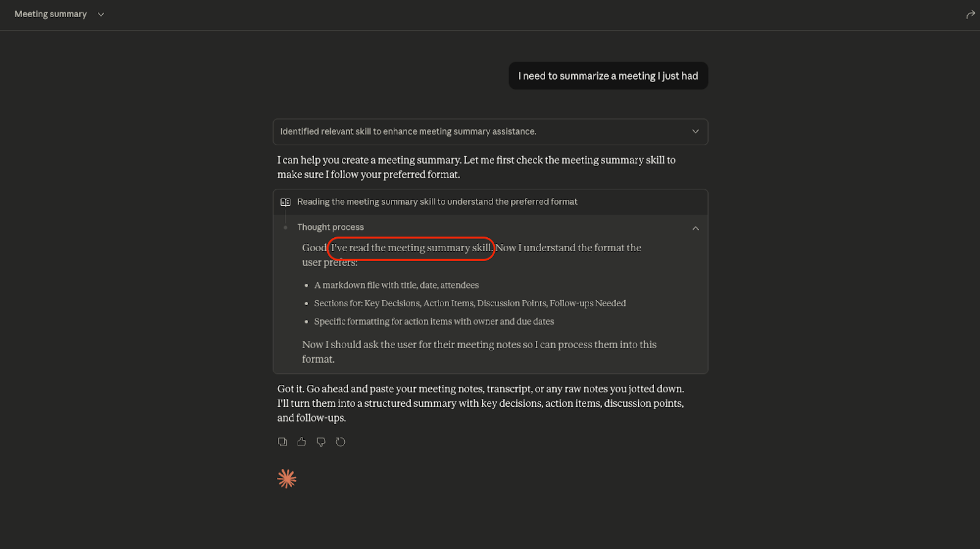The height and width of the screenshot is (549, 980).
Task: Share the conversation using the arrow icon
Action: click(970, 14)
